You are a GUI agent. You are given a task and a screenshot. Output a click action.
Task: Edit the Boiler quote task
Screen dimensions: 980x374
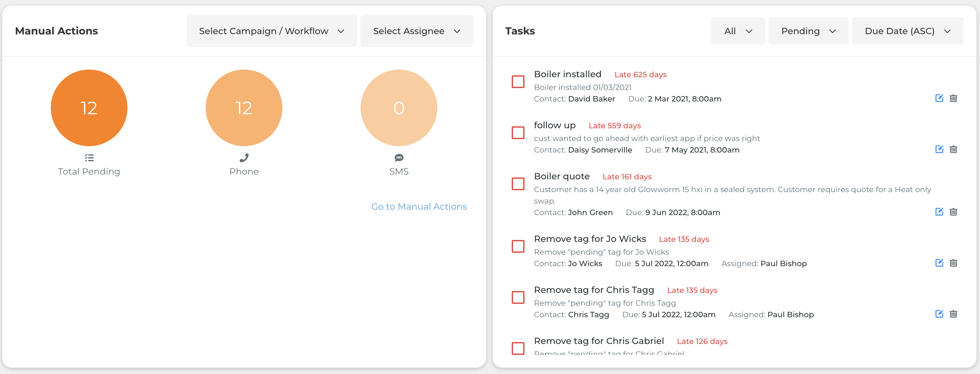[x=939, y=212]
